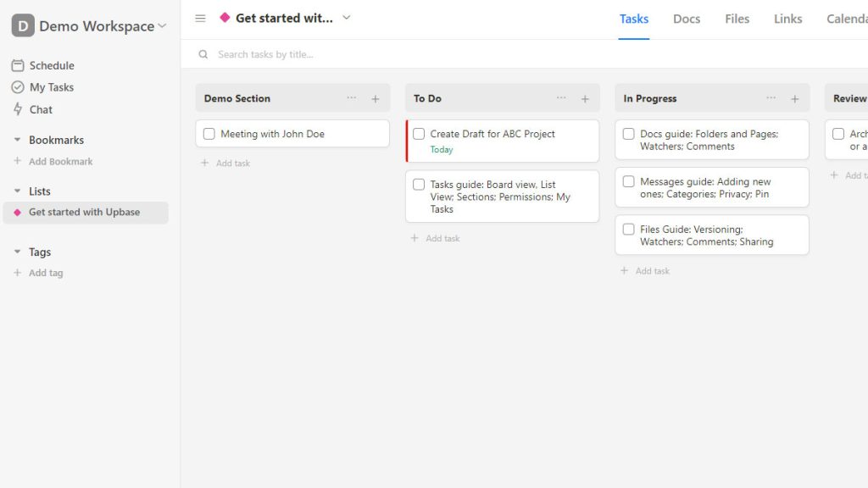The image size is (868, 488).
Task: Switch to the Docs tab
Action: (x=687, y=19)
